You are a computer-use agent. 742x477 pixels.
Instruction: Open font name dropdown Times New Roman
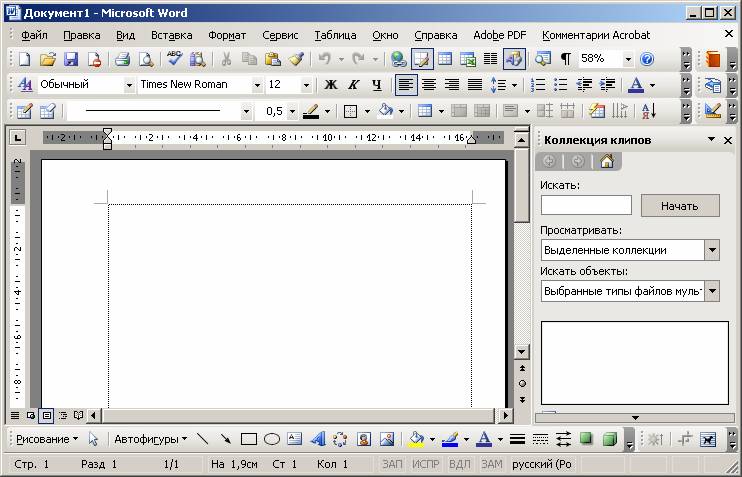(x=257, y=86)
